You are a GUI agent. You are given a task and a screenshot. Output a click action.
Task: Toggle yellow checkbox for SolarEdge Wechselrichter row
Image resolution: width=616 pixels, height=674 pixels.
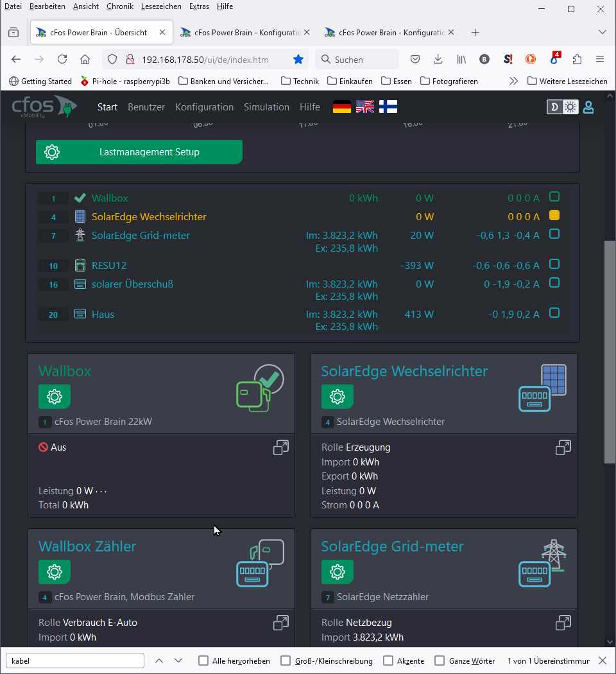554,215
